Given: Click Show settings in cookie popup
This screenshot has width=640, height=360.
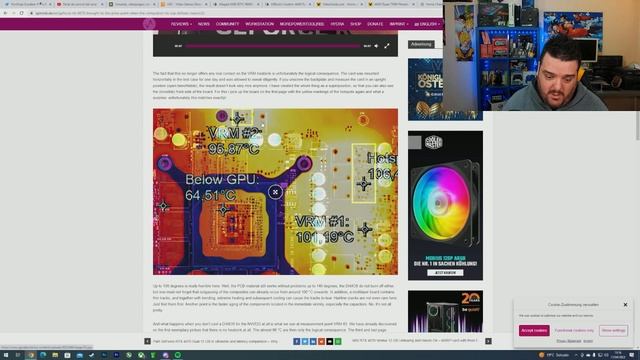Looking at the screenshot, I should (613, 330).
